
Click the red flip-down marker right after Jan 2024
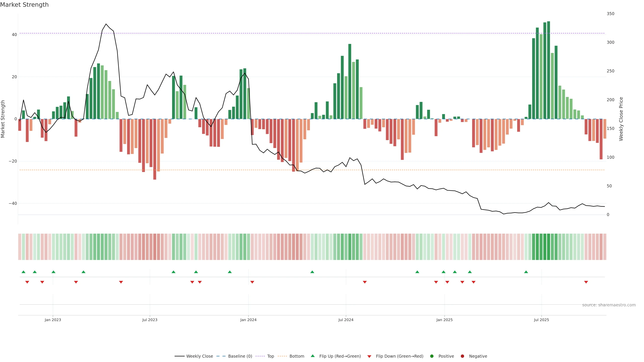pos(252,282)
